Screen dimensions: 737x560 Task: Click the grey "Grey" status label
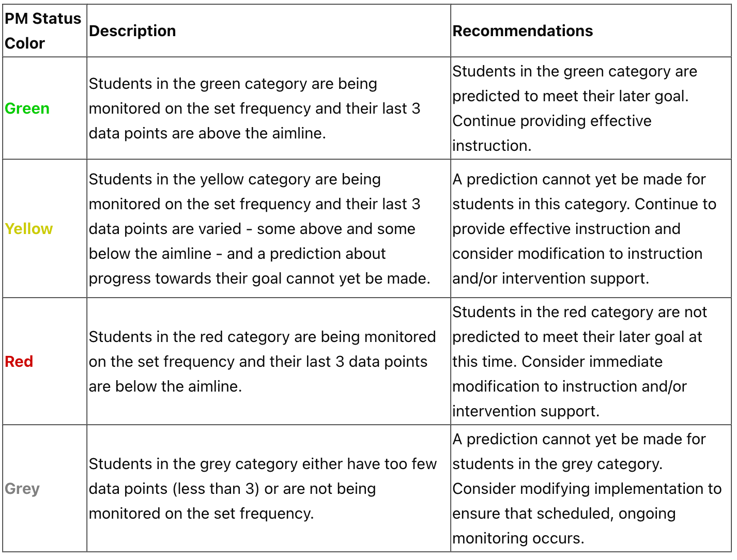[x=22, y=489]
